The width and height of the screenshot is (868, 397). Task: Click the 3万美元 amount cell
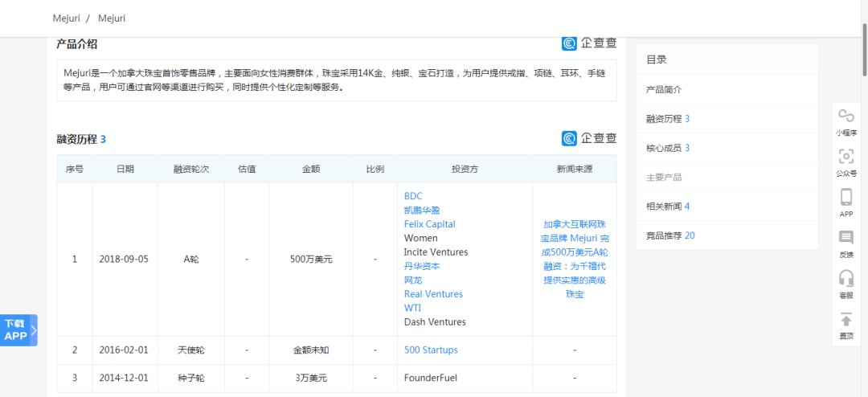(310, 379)
